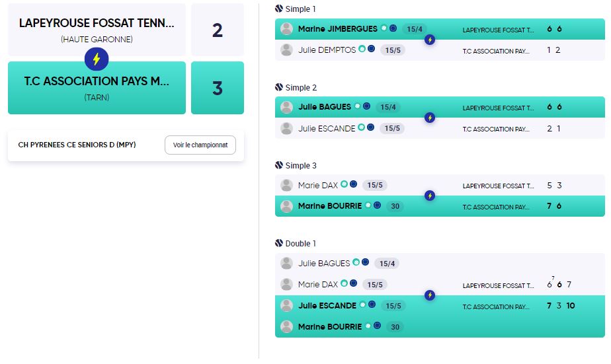
Task: Click the lightning icon in the Simple 3 match
Action: pos(430,196)
